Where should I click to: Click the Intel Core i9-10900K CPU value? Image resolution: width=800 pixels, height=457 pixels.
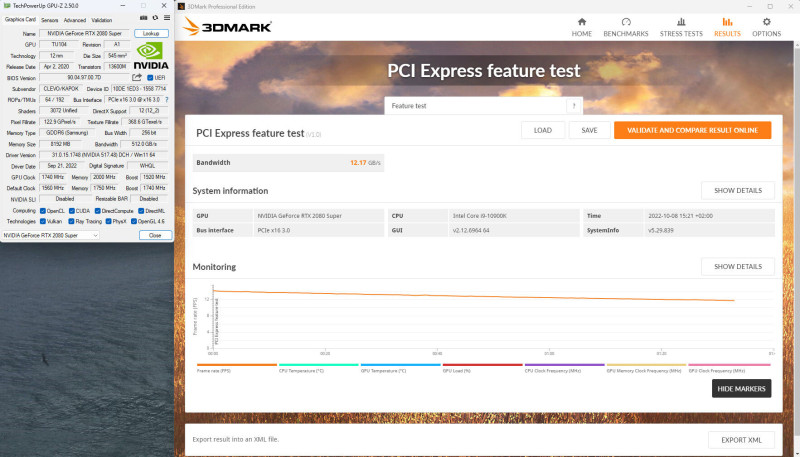[480, 216]
